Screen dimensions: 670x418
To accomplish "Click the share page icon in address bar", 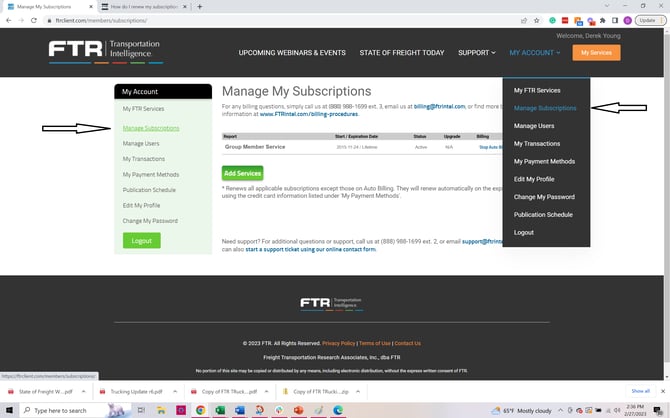I will pyautogui.click(x=524, y=20).
